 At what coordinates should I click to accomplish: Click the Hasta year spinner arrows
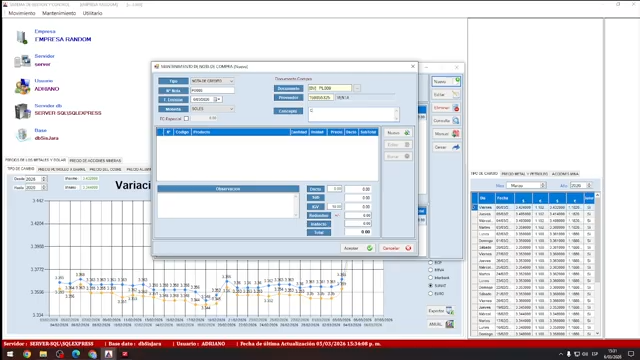(44, 187)
